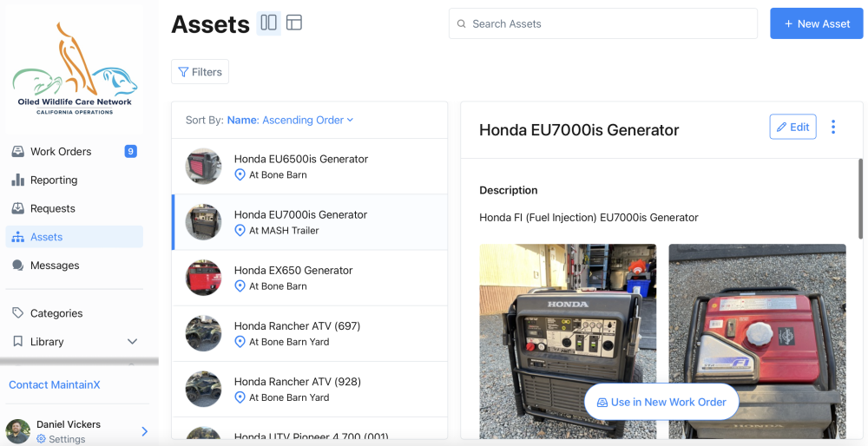868x446 pixels.
Task: Click location pin under Rancher ATV (697)
Action: pos(240,342)
